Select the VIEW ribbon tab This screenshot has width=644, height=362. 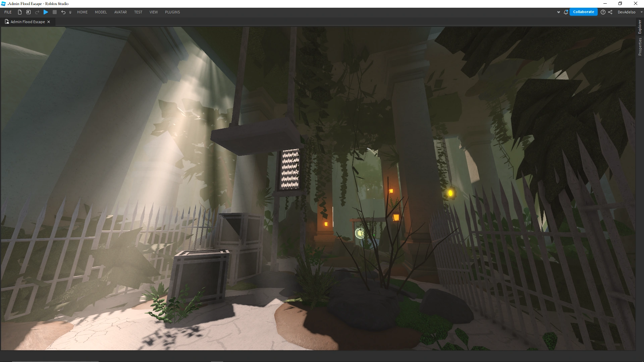point(154,12)
